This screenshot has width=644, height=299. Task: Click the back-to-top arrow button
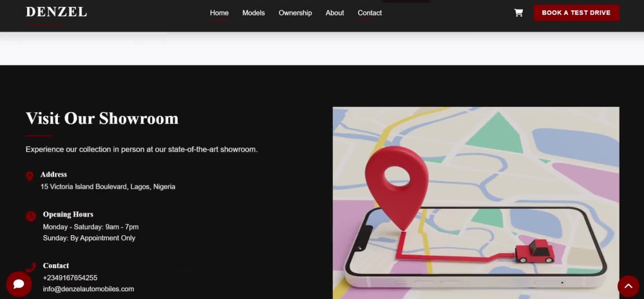click(x=629, y=286)
